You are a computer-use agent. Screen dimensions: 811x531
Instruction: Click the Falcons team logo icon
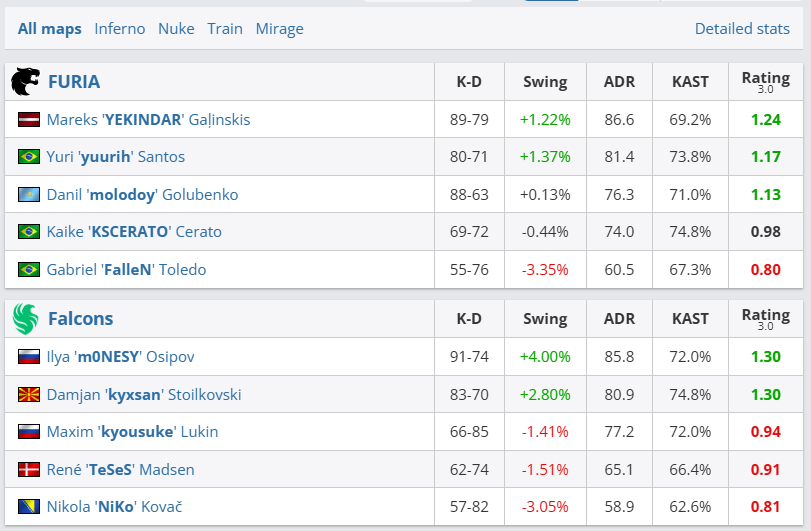point(26,319)
